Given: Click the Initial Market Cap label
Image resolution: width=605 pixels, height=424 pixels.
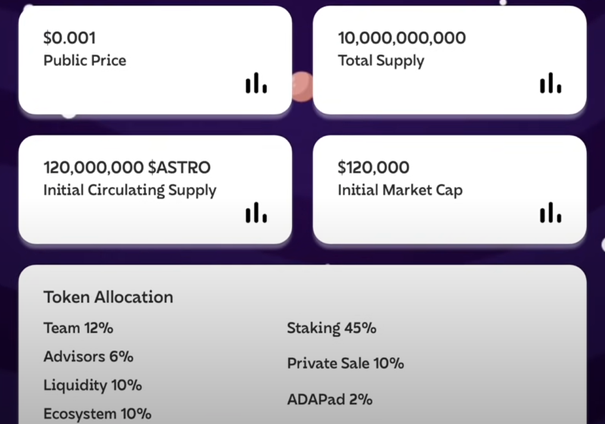Looking at the screenshot, I should pos(400,191).
